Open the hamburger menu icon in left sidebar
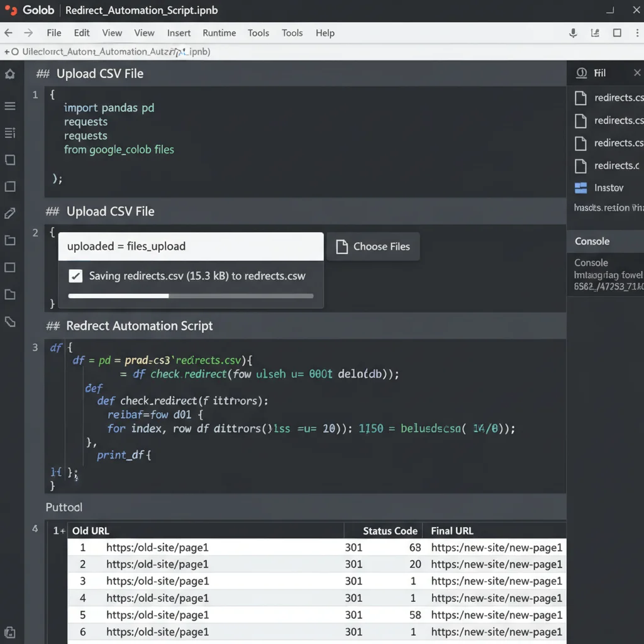 pos(10,106)
